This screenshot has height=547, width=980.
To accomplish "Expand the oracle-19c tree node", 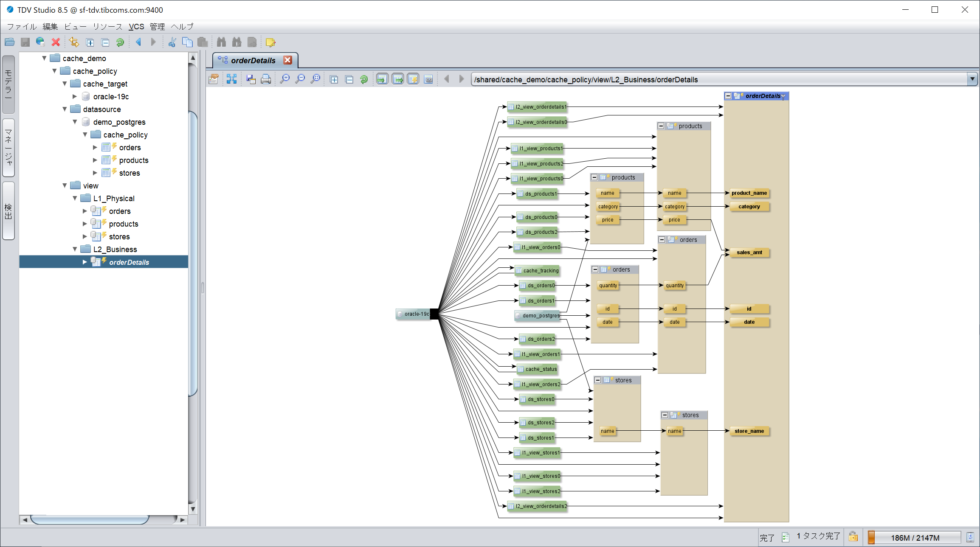I will [75, 96].
